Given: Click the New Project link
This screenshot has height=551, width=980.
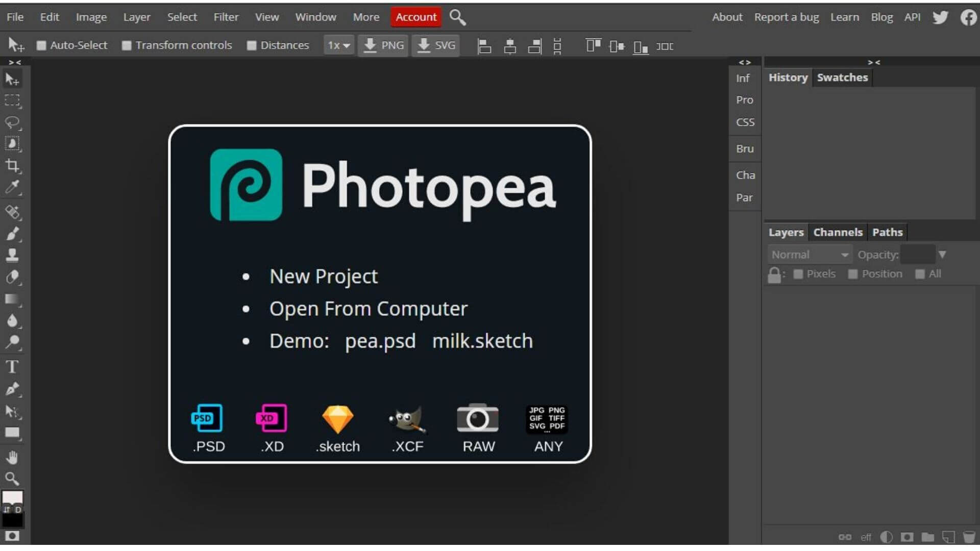Looking at the screenshot, I should click(x=324, y=277).
